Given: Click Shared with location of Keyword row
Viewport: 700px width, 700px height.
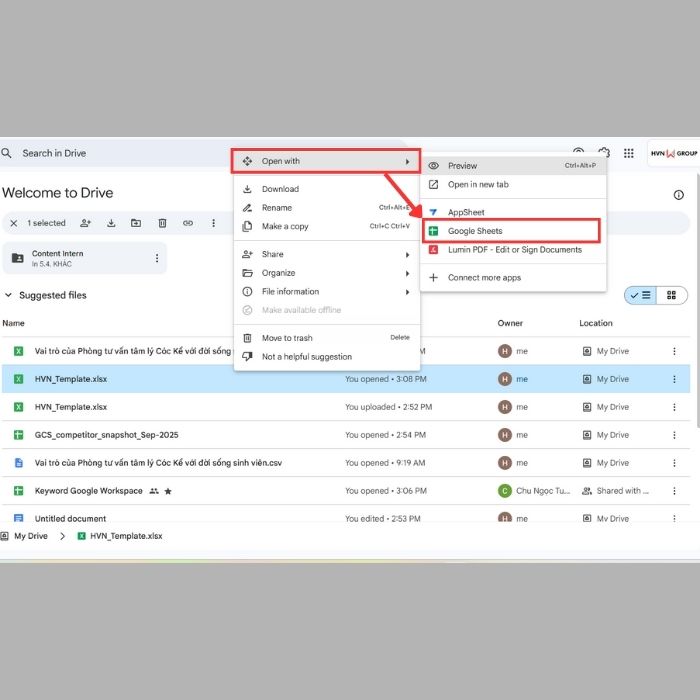Looking at the screenshot, I should click(616, 491).
